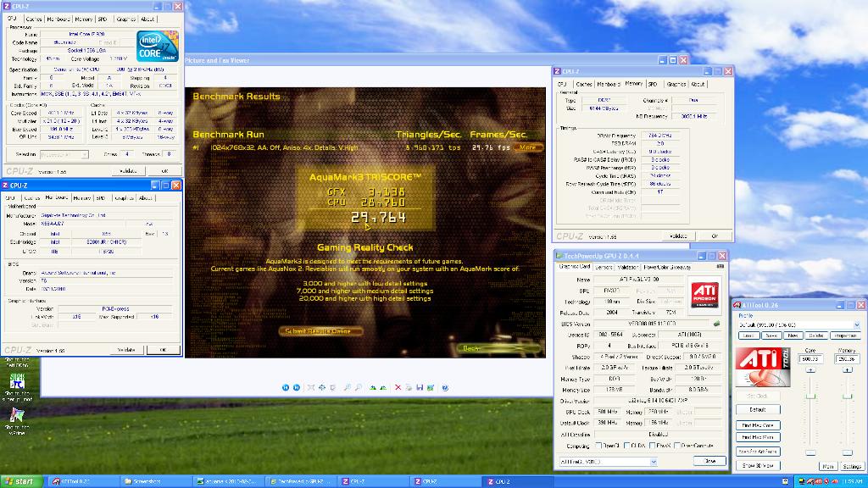Open Picture Viewer help icon
Image resolution: width=868 pixels, height=488 pixels.
445,388
